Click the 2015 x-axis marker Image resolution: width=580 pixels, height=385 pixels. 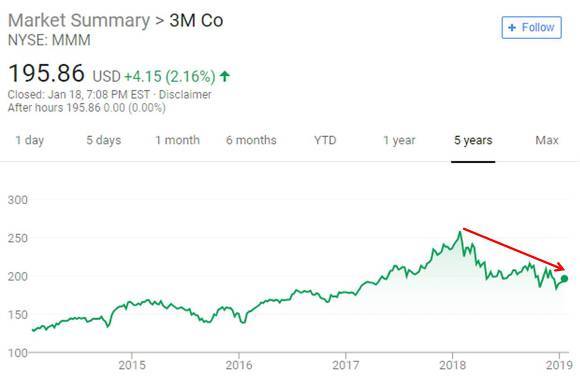pyautogui.click(x=132, y=365)
